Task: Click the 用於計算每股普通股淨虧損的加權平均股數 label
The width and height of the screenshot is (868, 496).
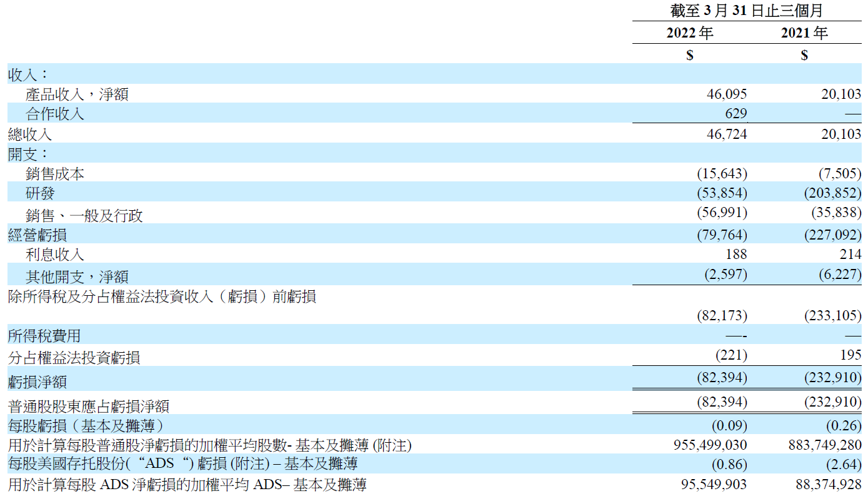Action: coord(209,445)
